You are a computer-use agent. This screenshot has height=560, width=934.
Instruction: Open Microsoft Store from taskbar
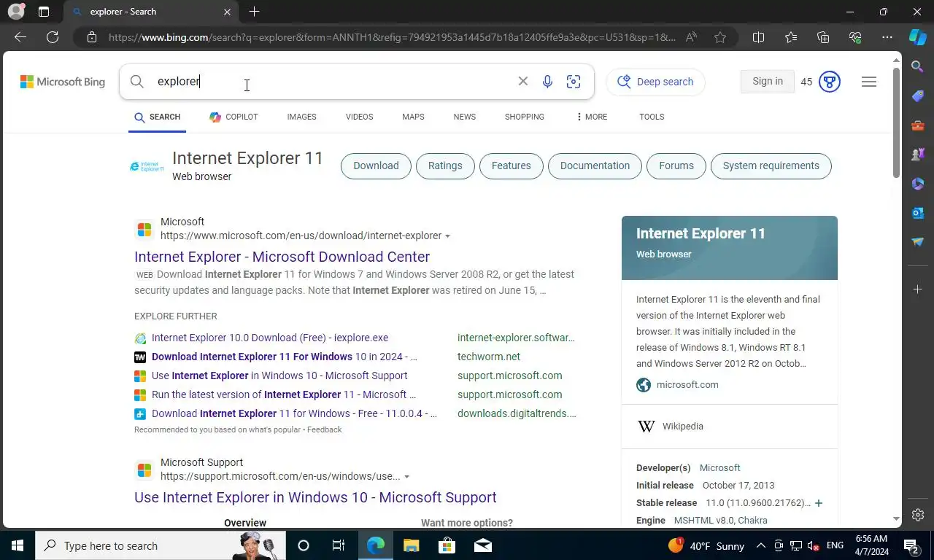(447, 545)
